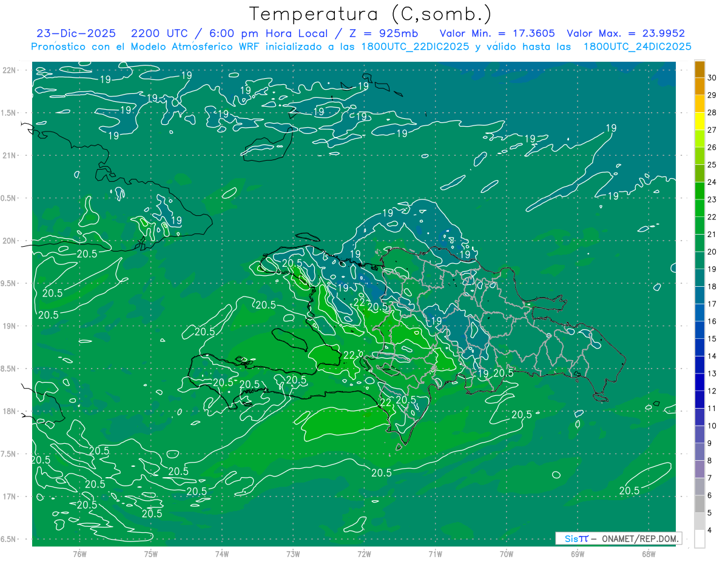Screen dimensions: 728x562
Task: Click the yellow swatch between 27 and 28
Action: pos(699,122)
